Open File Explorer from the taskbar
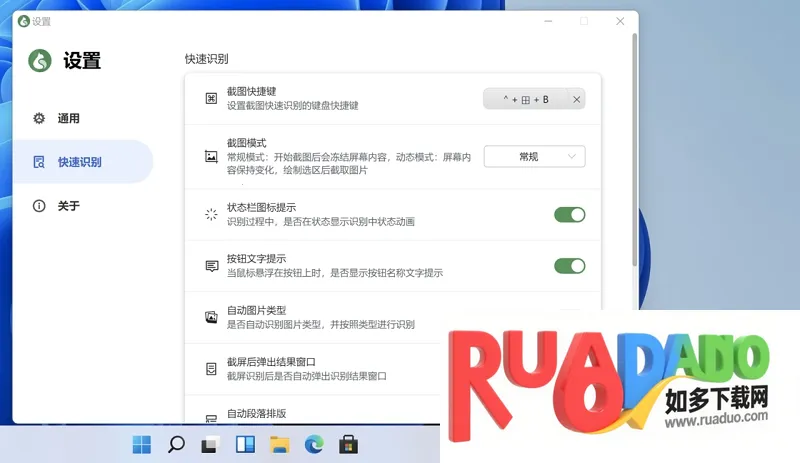800x463 pixels. (279, 443)
